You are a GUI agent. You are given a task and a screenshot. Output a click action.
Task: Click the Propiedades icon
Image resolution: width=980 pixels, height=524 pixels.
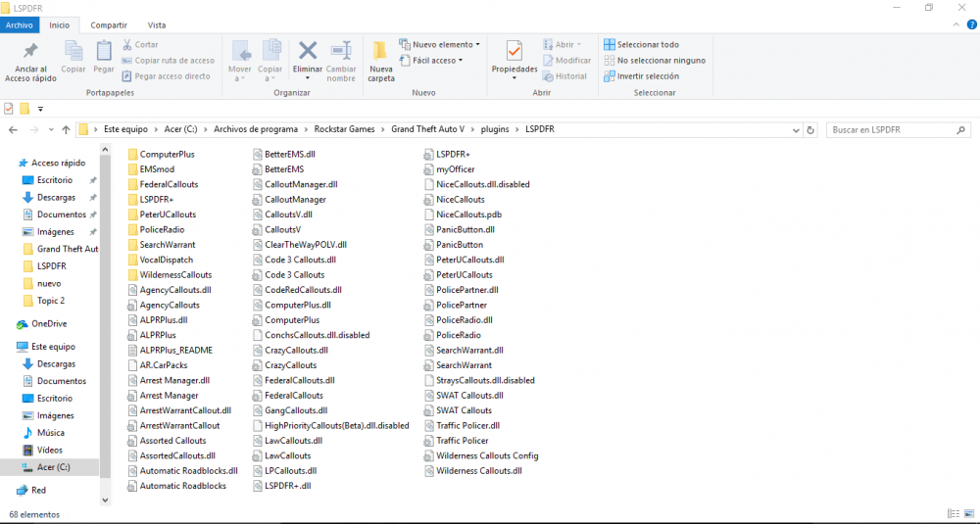[x=514, y=51]
